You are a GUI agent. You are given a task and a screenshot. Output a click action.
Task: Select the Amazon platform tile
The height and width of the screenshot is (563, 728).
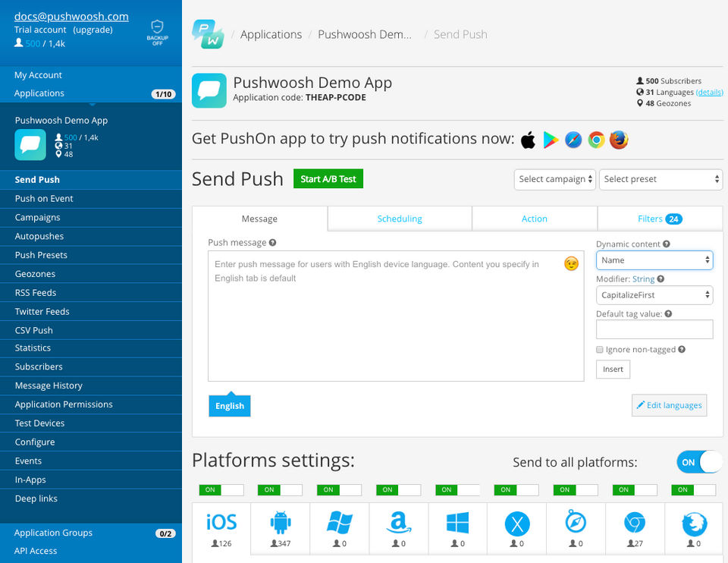(x=399, y=529)
